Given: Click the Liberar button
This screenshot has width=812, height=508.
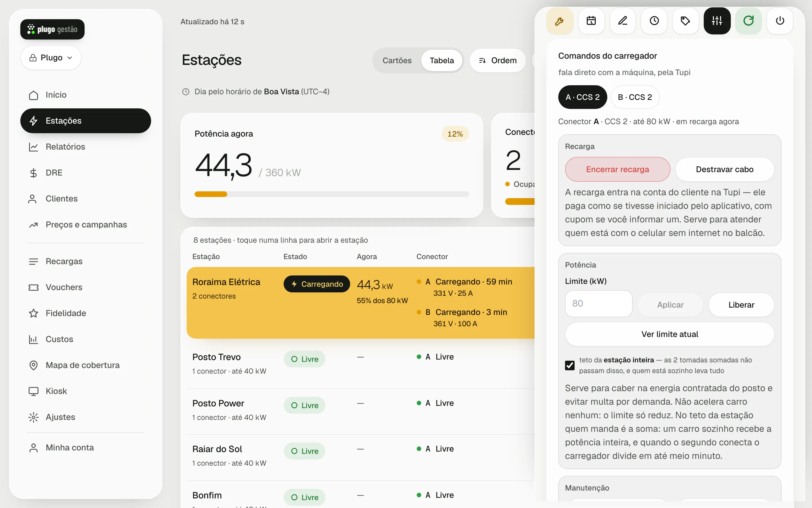Looking at the screenshot, I should 741,305.
